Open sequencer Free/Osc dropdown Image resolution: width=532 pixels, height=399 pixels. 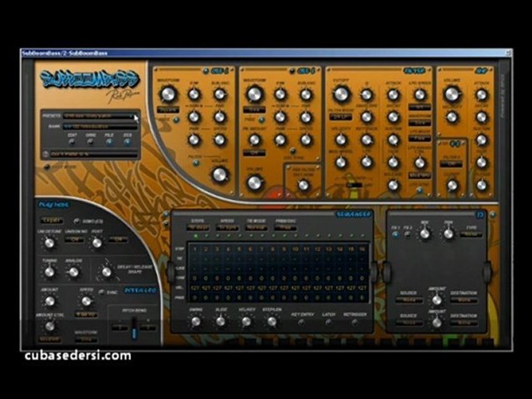click(285, 228)
